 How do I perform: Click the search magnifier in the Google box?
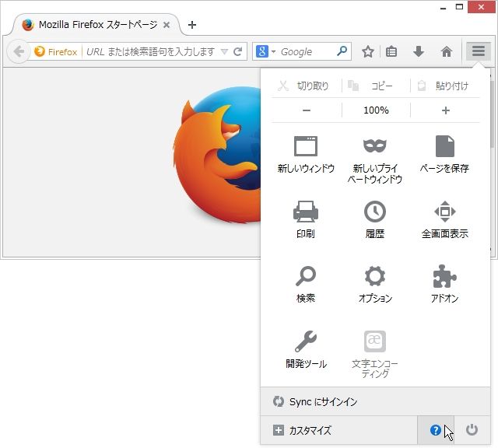click(x=342, y=51)
